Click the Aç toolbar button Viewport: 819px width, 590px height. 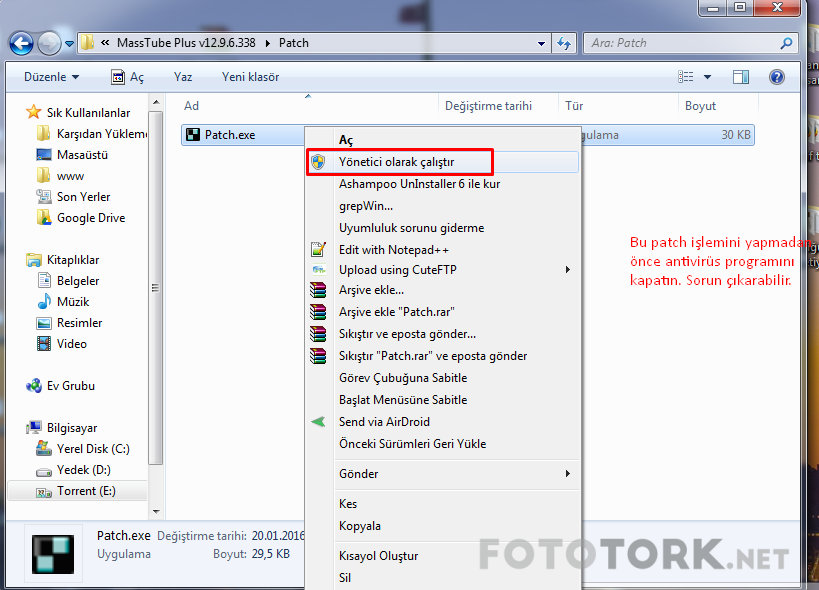[127, 77]
